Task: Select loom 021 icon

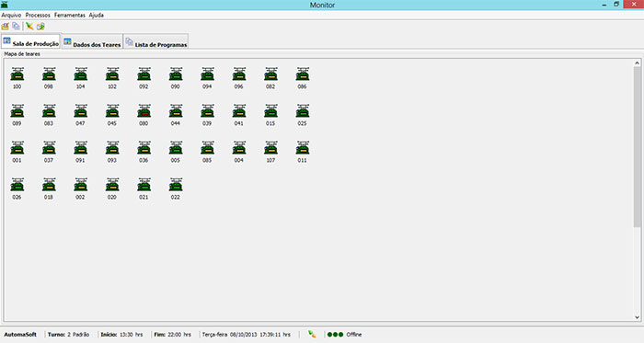Action: 144,185
